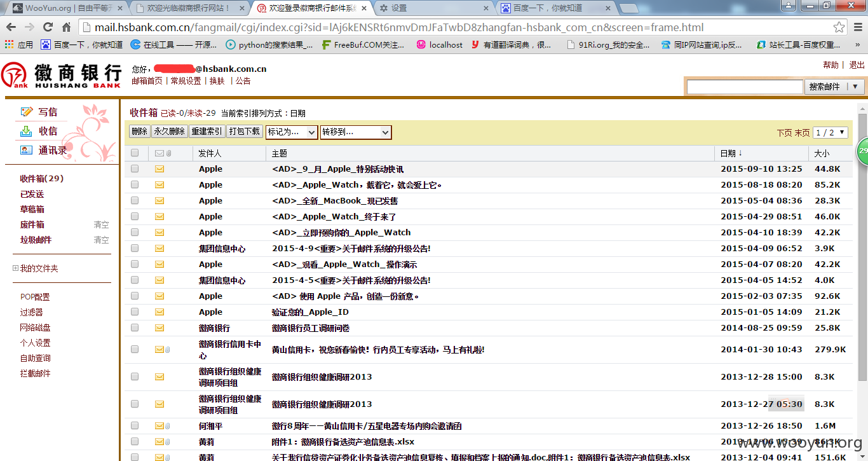
Task: Click the browser back arrow
Action: pyautogui.click(x=11, y=27)
